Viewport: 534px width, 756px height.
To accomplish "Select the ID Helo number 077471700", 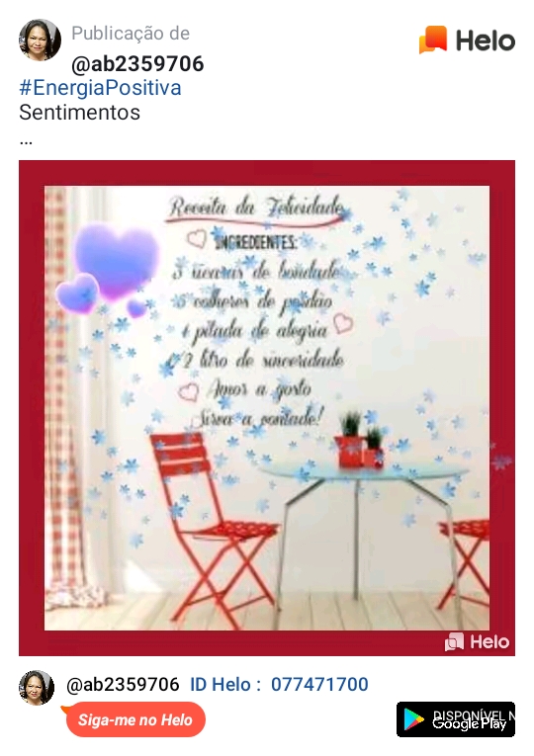I will (319, 684).
